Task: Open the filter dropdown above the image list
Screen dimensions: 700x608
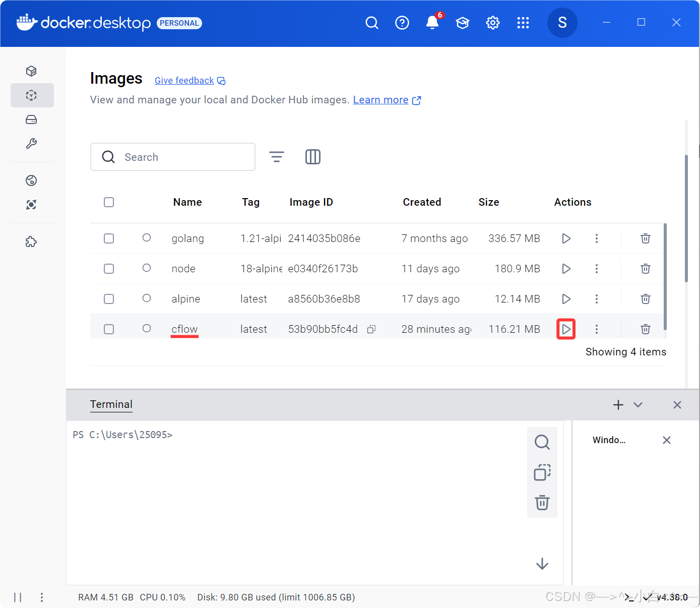Action: pos(277,157)
